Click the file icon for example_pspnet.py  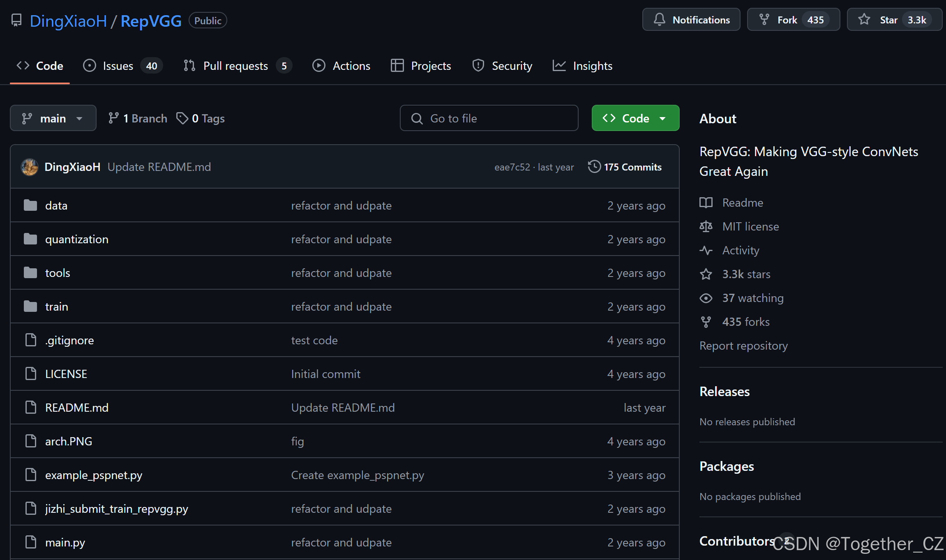31,475
